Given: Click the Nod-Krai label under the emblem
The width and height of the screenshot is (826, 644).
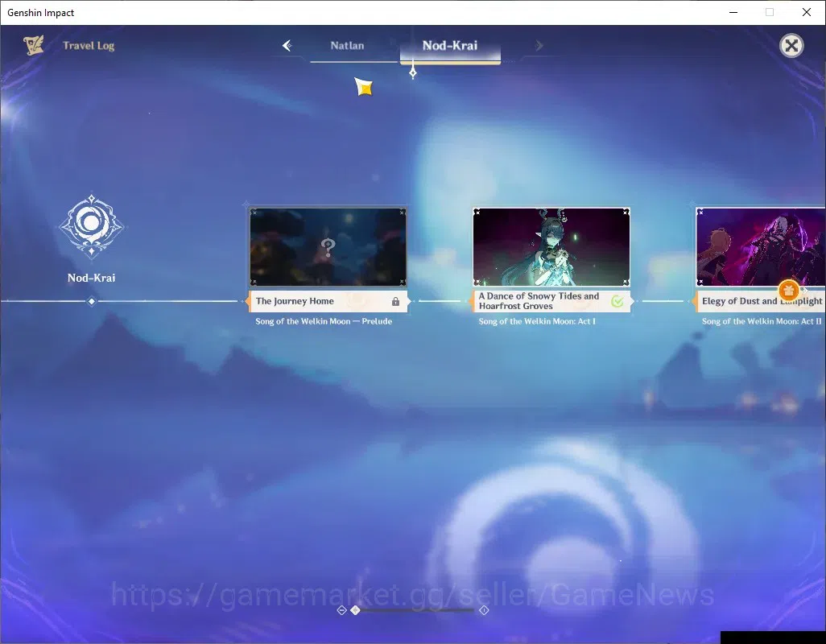Looking at the screenshot, I should tap(91, 278).
